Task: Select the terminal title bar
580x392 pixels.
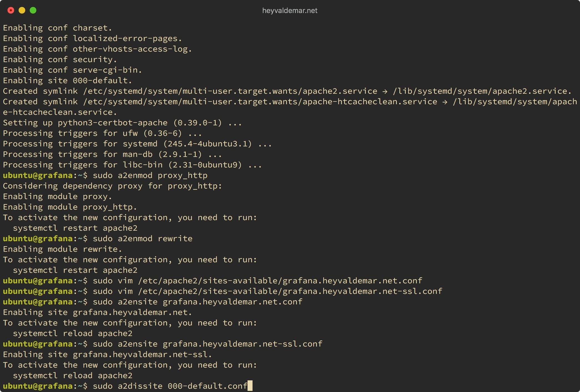Action: pyautogui.click(x=290, y=10)
